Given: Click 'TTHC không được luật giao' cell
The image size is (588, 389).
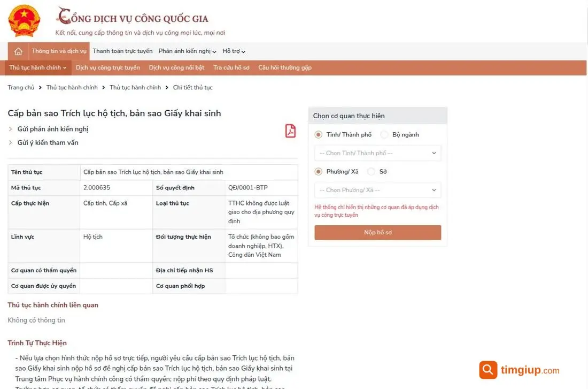Looking at the screenshot, I should (x=261, y=212).
